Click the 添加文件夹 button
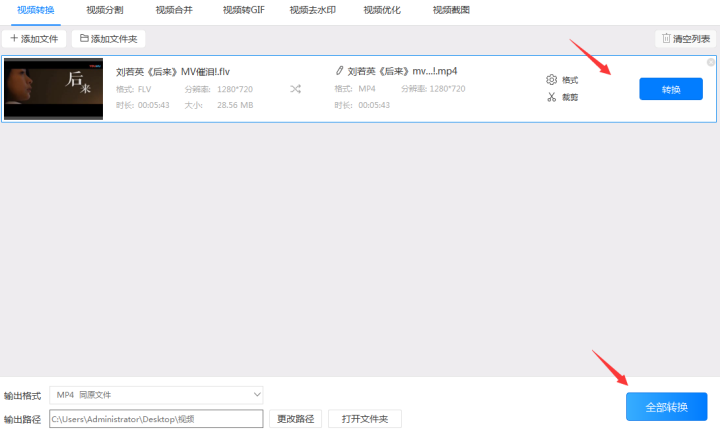The height and width of the screenshot is (432, 720). (x=108, y=39)
